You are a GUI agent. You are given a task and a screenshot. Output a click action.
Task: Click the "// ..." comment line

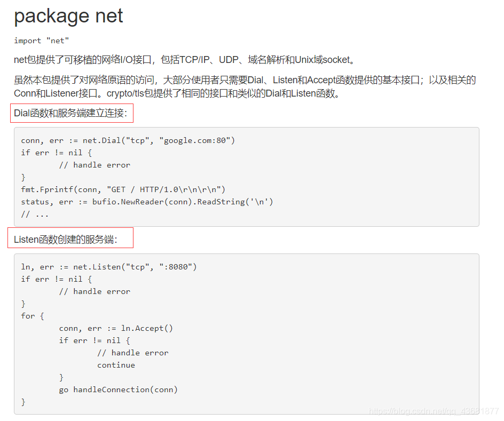(x=35, y=214)
